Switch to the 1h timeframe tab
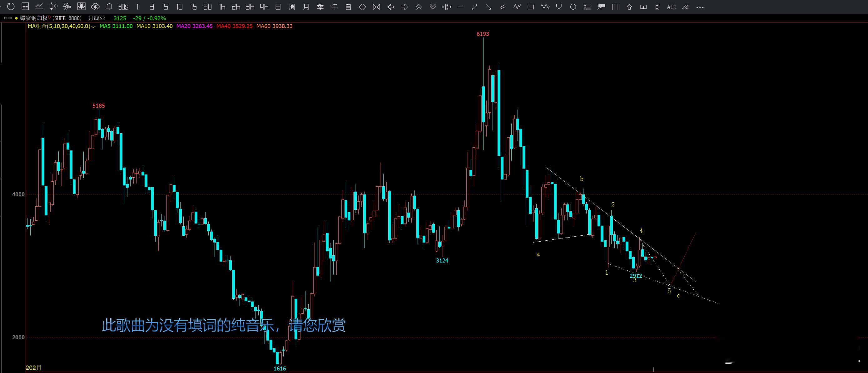The height and width of the screenshot is (373, 868). [x=222, y=7]
